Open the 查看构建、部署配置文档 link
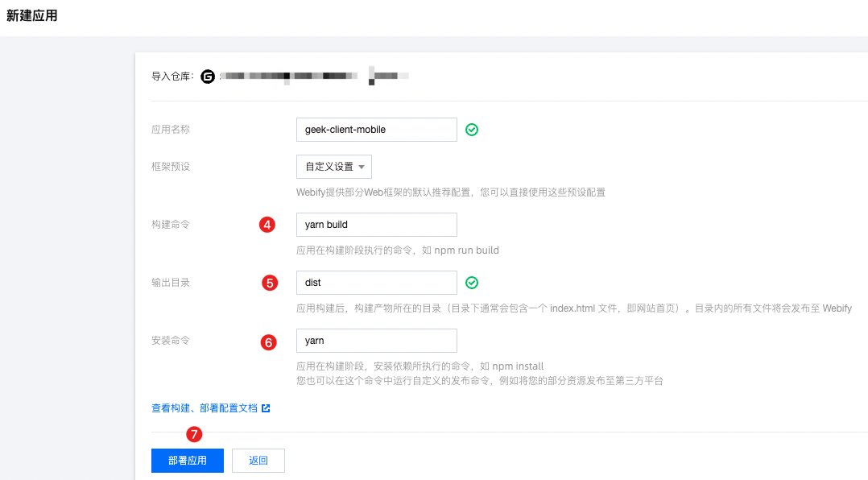The image size is (868, 480). pos(205,408)
